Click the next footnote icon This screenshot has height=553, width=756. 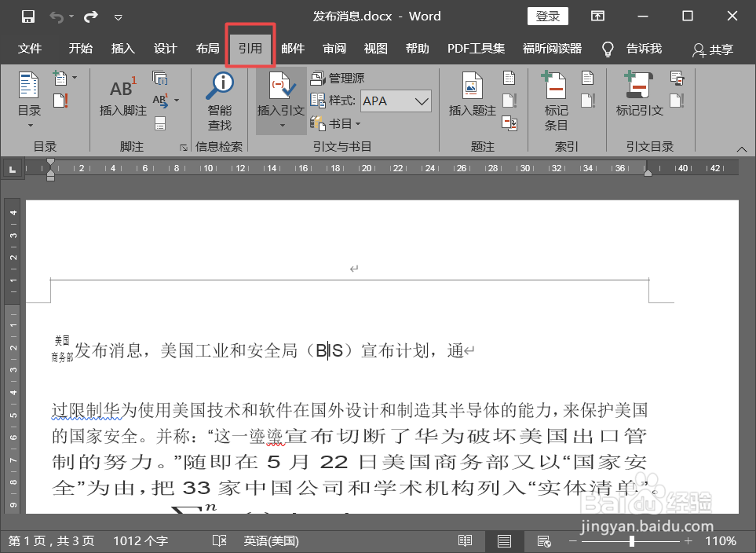160,101
